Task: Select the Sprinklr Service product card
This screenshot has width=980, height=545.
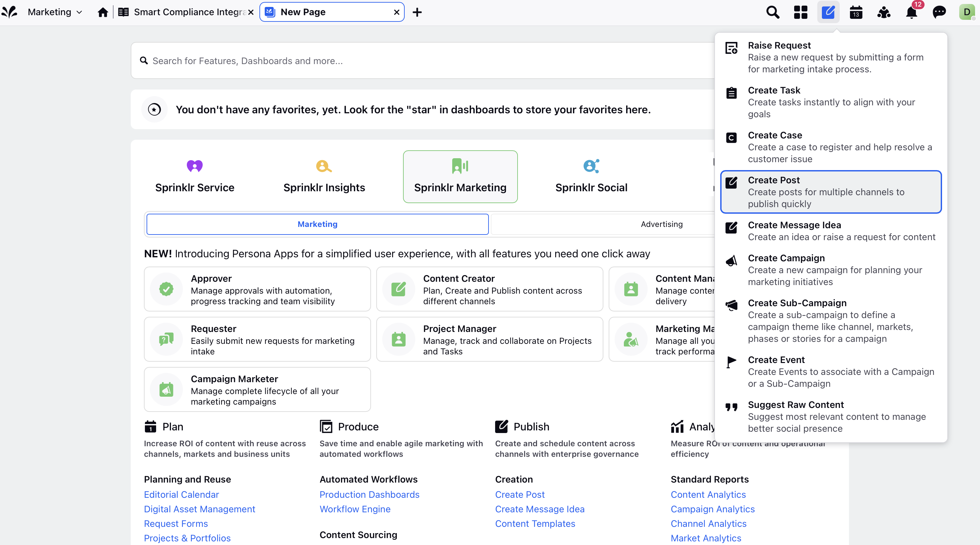Action: point(195,177)
